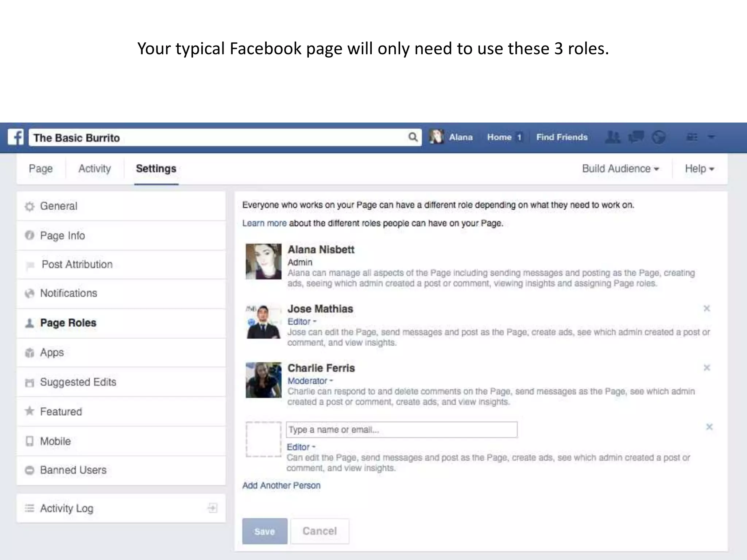Click Add Another Person link
Screen dimensions: 747x560
pyautogui.click(x=281, y=486)
